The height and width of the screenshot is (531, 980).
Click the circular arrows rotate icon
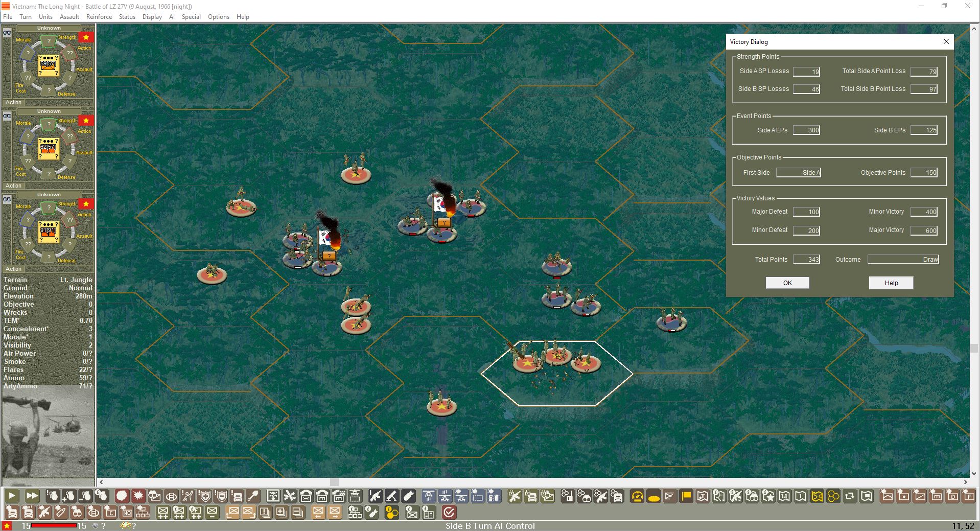850,496
